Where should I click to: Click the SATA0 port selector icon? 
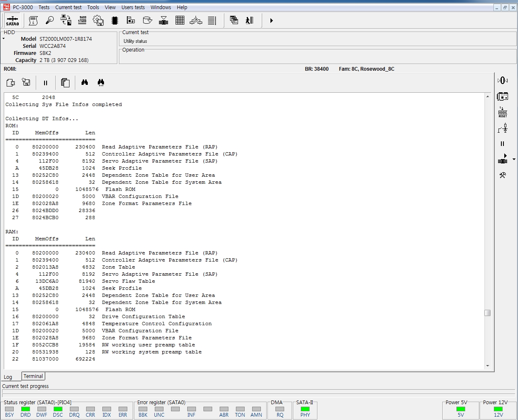(x=12, y=20)
